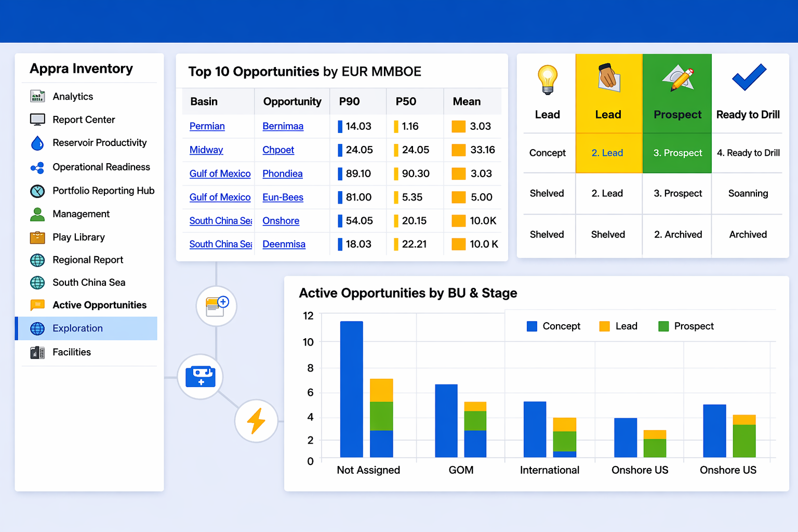
Task: Click the lightning bolt circular icon
Action: pos(256,421)
